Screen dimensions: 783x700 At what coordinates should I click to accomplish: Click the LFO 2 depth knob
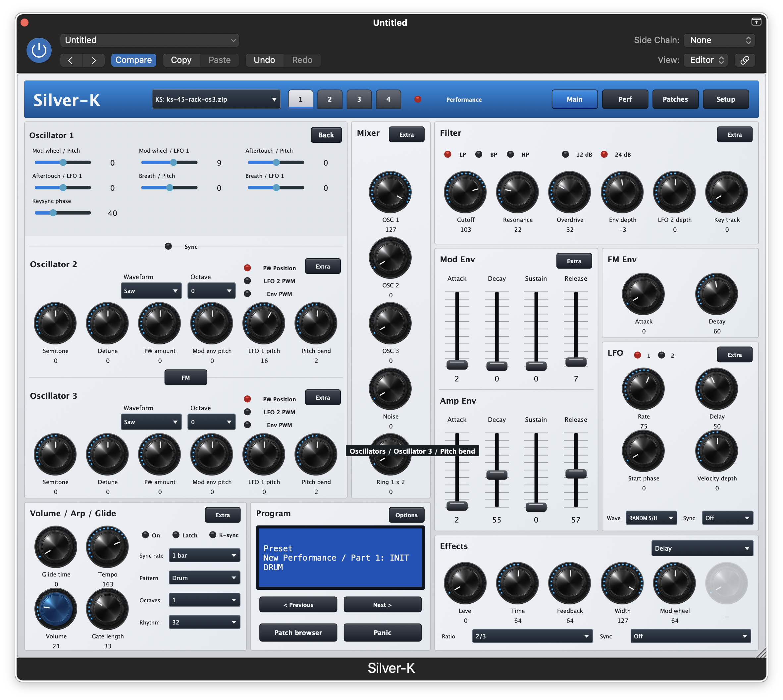674,192
